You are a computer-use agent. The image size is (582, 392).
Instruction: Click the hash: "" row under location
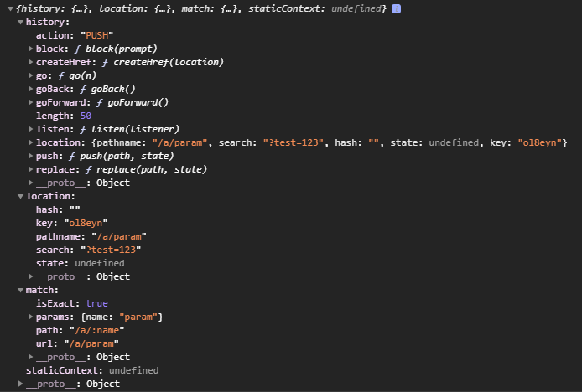click(x=58, y=209)
